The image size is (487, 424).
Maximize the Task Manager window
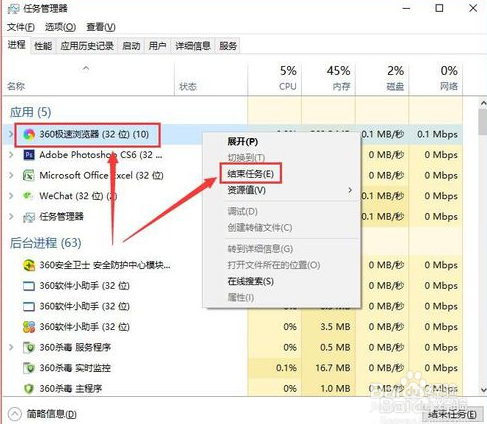439,8
